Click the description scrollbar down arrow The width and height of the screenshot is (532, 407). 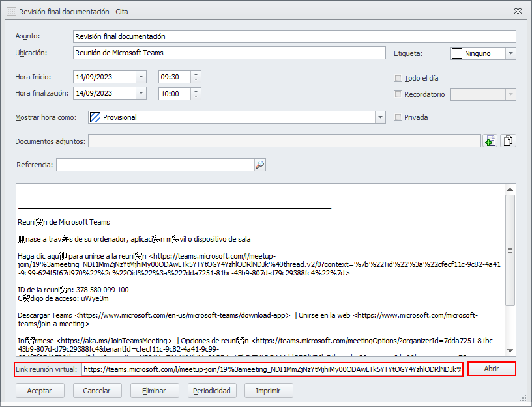[x=510, y=351]
